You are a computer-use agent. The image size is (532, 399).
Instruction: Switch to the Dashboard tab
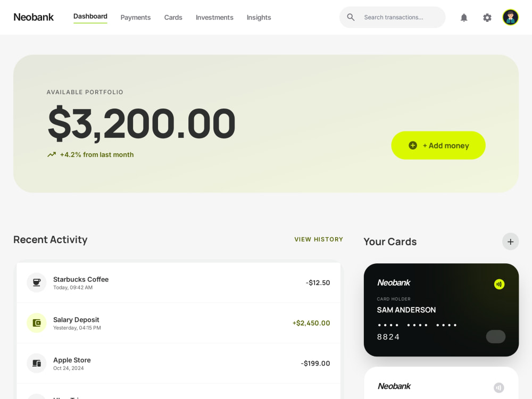pyautogui.click(x=90, y=16)
